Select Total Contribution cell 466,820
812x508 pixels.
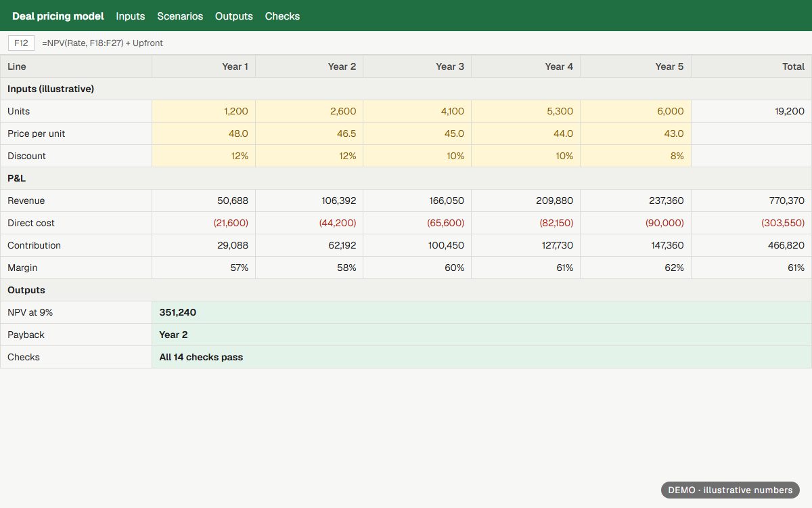752,245
